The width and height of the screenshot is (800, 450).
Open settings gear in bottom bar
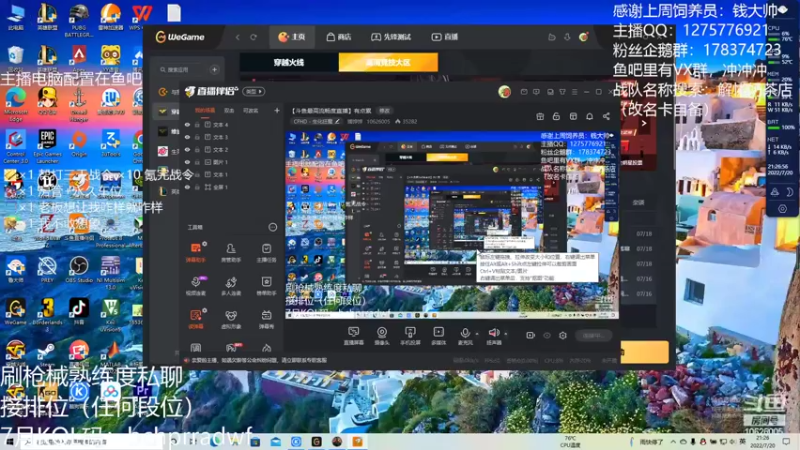point(563,336)
